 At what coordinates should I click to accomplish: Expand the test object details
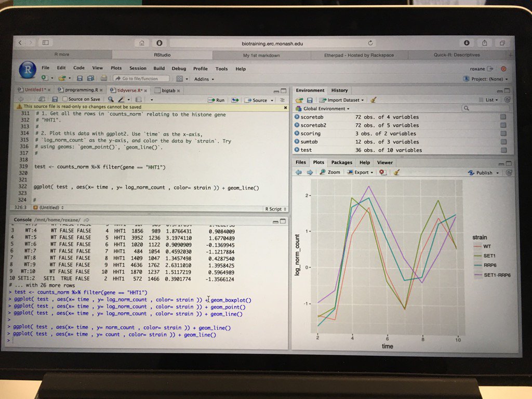pyautogui.click(x=297, y=150)
